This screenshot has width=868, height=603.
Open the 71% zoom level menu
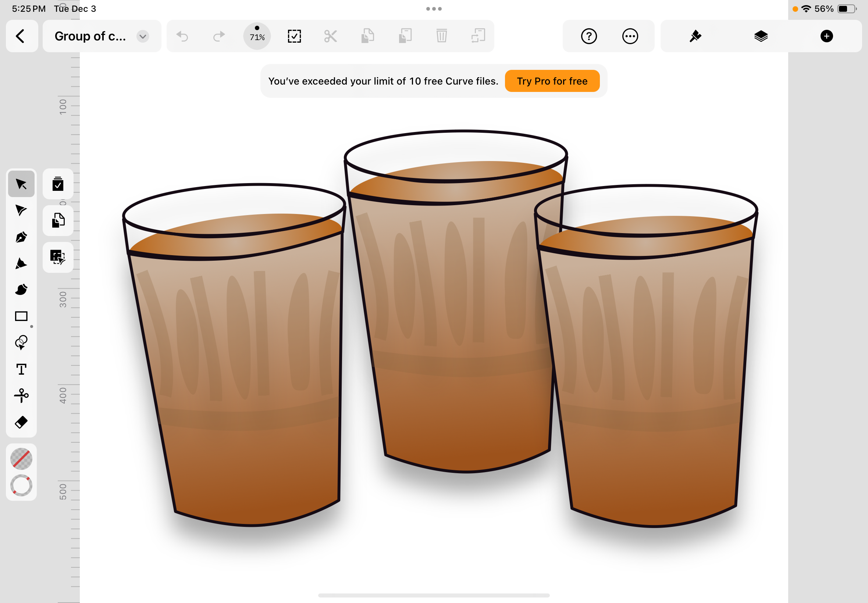click(257, 36)
